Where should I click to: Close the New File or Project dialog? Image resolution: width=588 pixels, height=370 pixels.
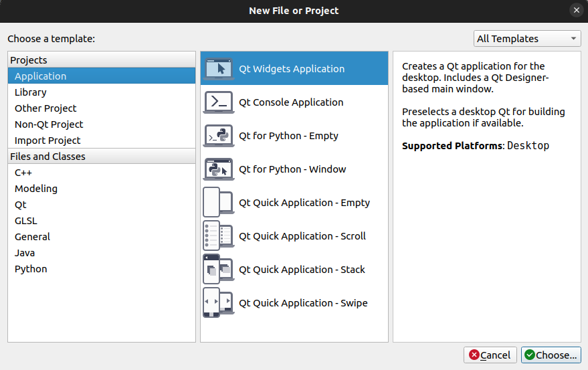tap(576, 11)
